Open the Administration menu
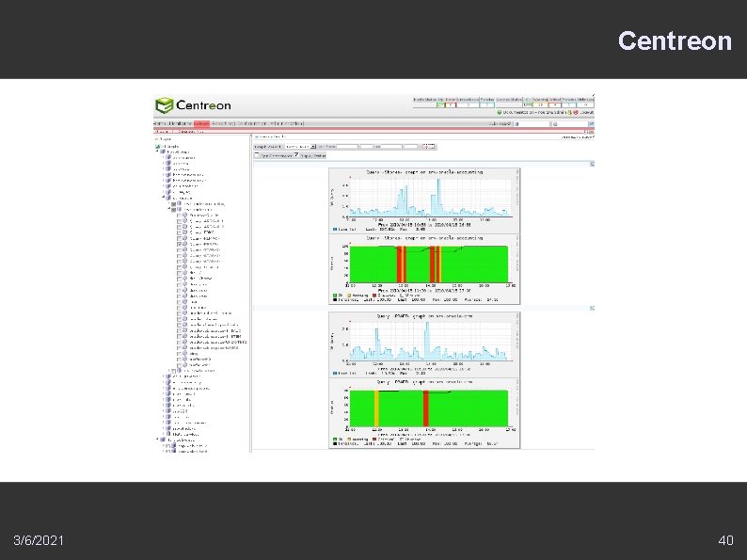 coord(286,123)
